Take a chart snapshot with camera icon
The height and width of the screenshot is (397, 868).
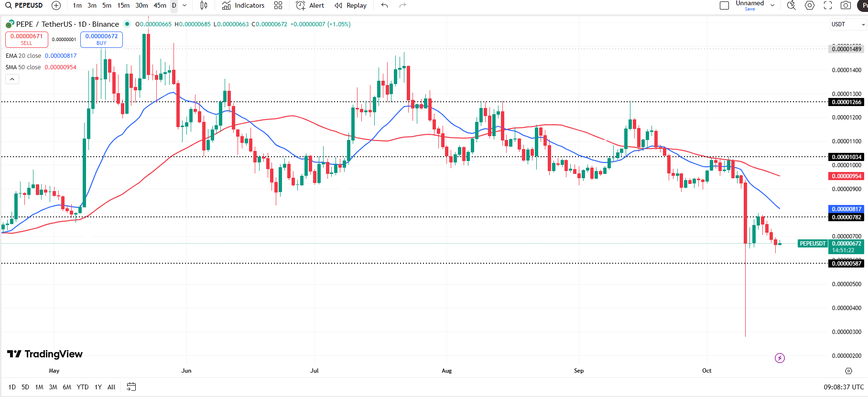click(x=846, y=6)
